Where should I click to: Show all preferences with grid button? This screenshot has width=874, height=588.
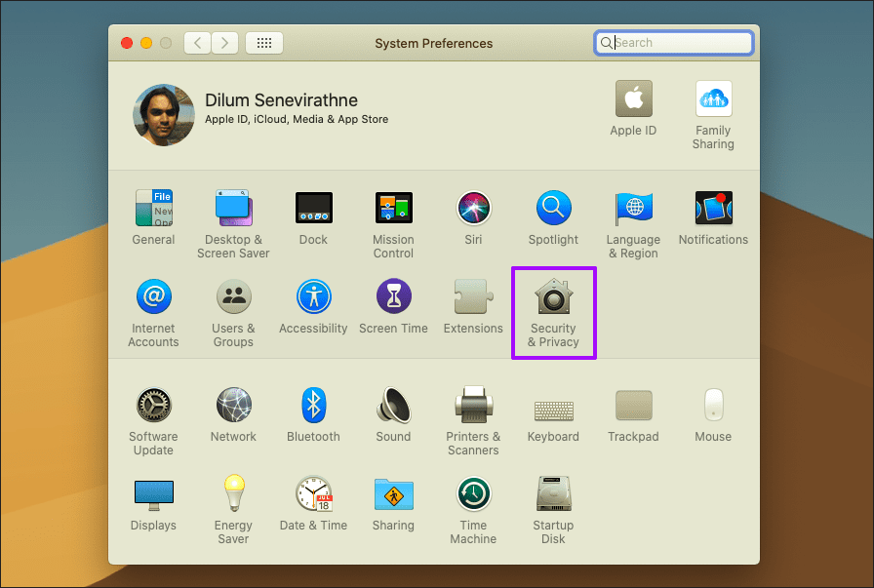pyautogui.click(x=264, y=43)
